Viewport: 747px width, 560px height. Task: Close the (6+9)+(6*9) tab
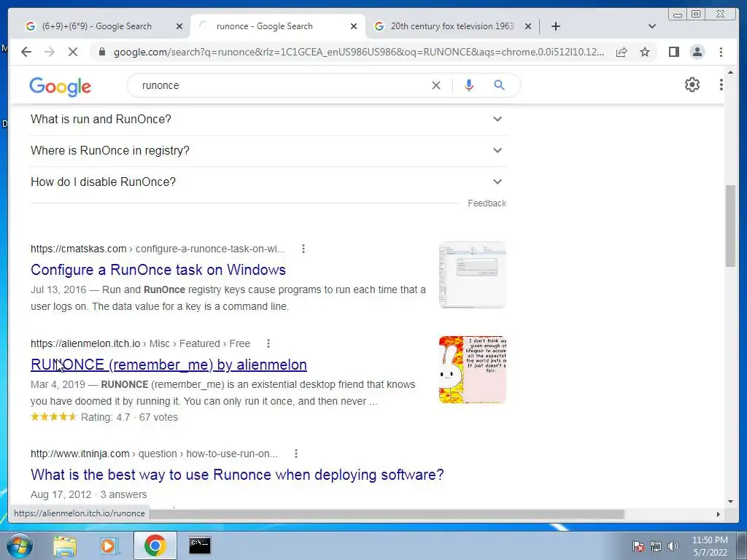tap(179, 26)
